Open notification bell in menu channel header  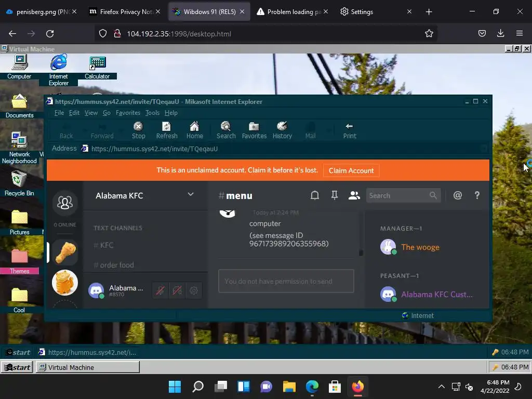click(314, 195)
